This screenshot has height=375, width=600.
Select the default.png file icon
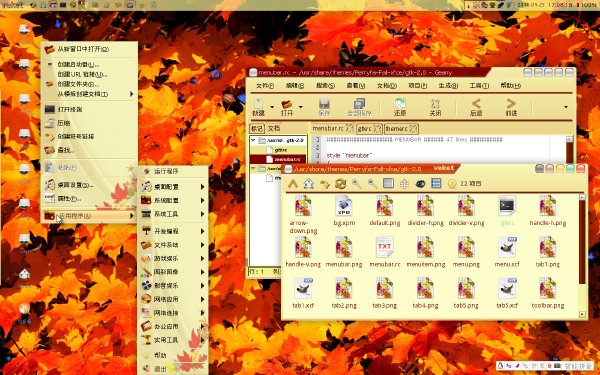385,206
